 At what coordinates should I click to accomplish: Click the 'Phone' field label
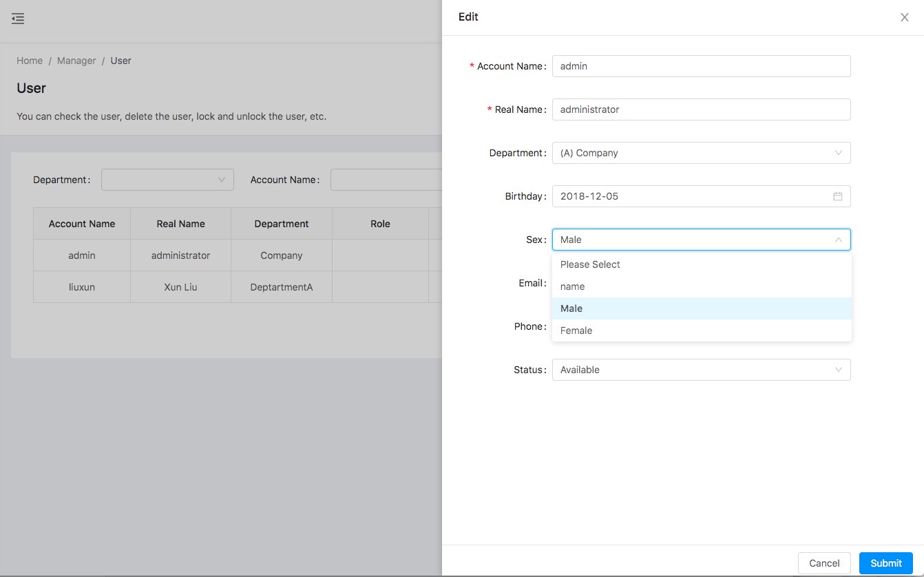530,326
